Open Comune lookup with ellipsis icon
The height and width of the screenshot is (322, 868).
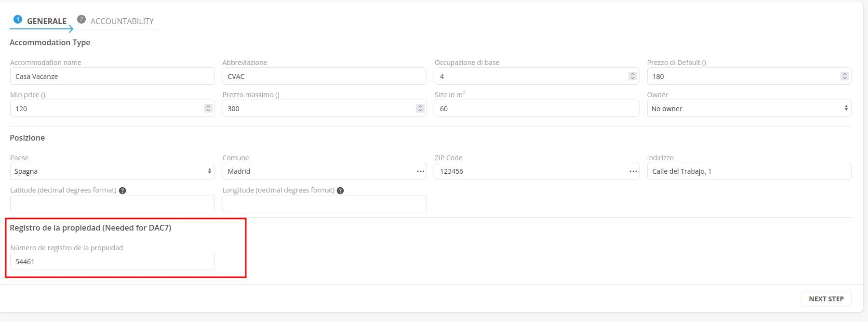pos(420,171)
